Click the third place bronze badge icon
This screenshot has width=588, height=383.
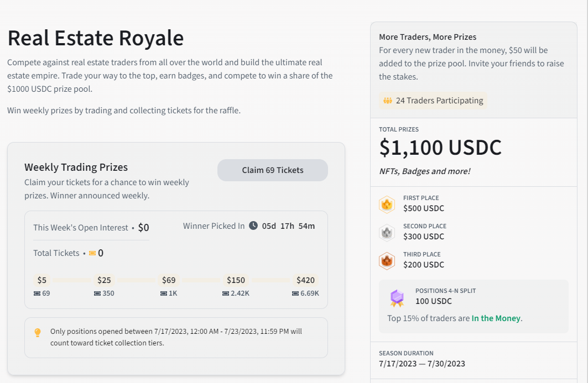tap(387, 261)
